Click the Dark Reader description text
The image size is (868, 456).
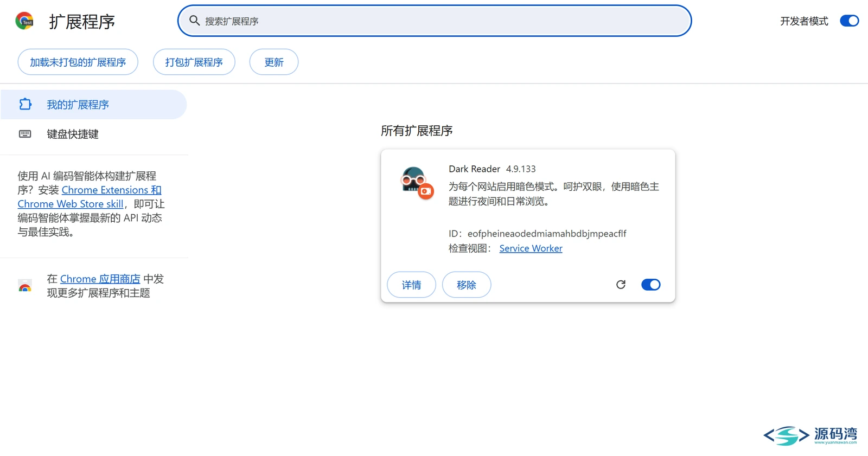coord(554,194)
